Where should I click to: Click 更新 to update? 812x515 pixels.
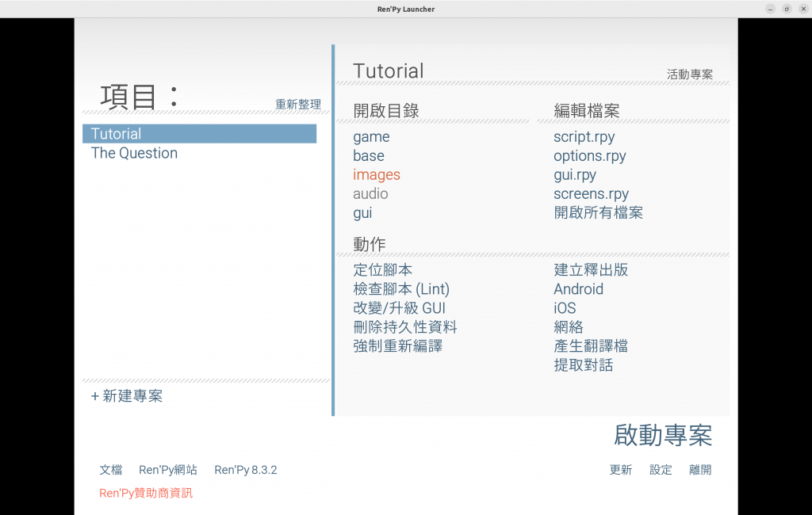pyautogui.click(x=620, y=470)
